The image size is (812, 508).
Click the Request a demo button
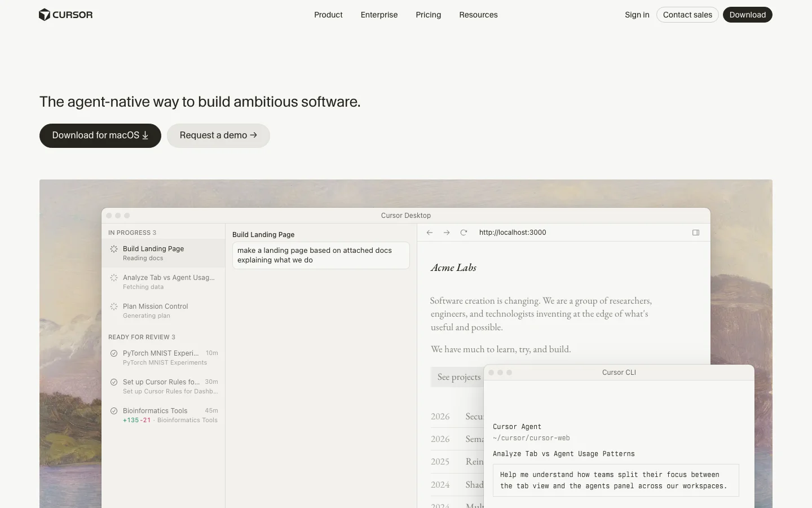[218, 135]
